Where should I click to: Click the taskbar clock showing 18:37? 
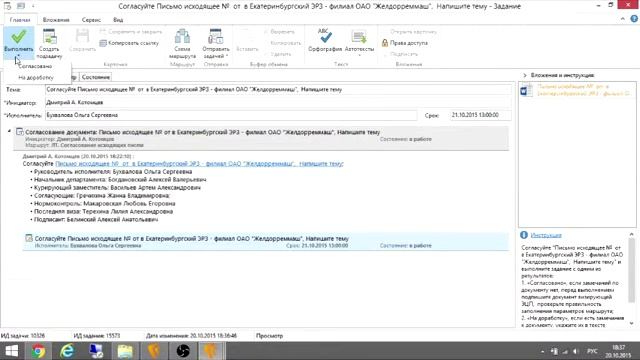click(618, 351)
